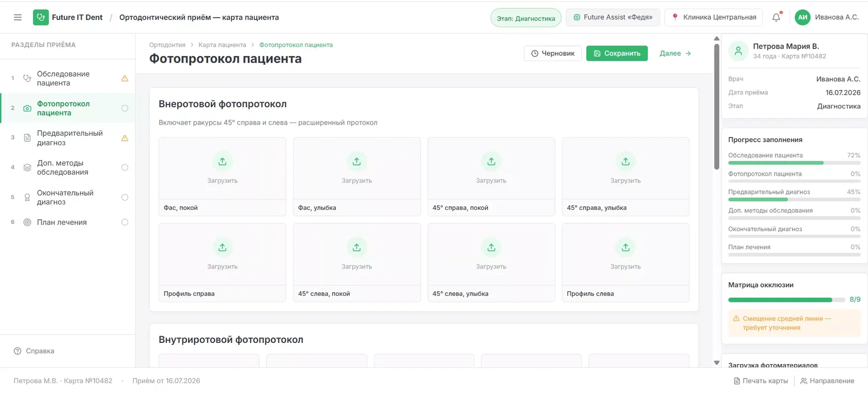Click upload icon in 45° справа, покой tile
The width and height of the screenshot is (868, 394).
click(x=491, y=161)
